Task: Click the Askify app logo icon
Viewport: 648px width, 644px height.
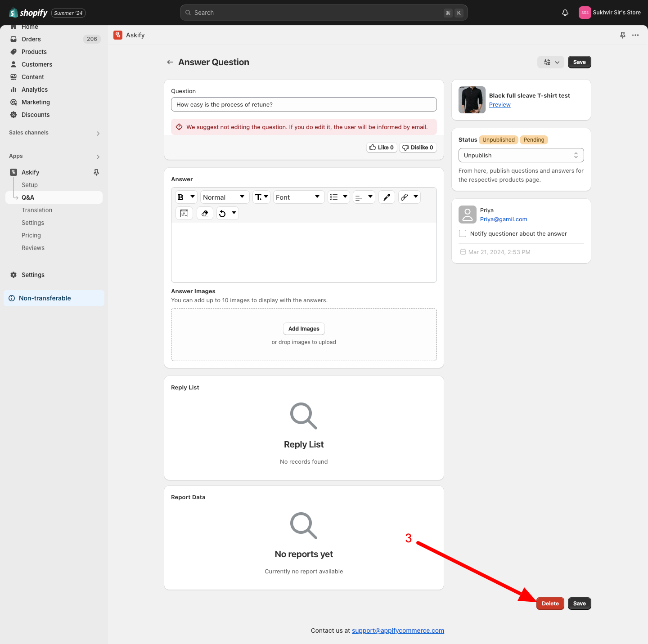Action: [118, 35]
